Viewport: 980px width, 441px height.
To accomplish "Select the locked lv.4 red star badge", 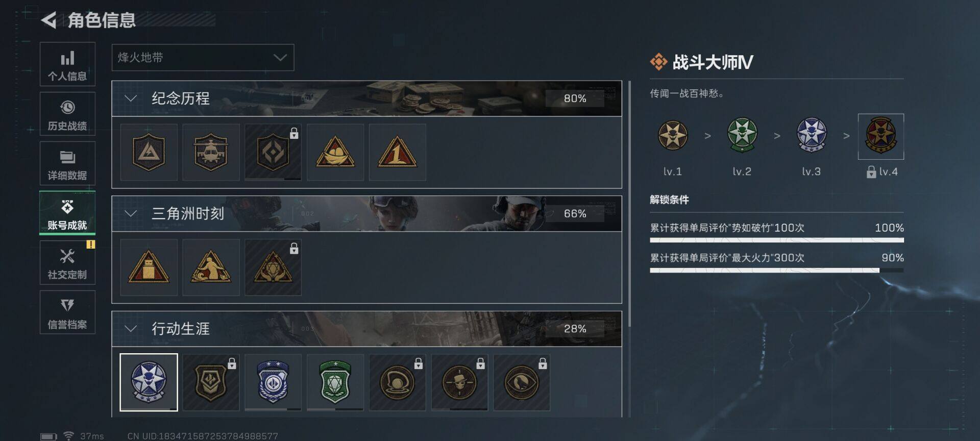I will [881, 136].
